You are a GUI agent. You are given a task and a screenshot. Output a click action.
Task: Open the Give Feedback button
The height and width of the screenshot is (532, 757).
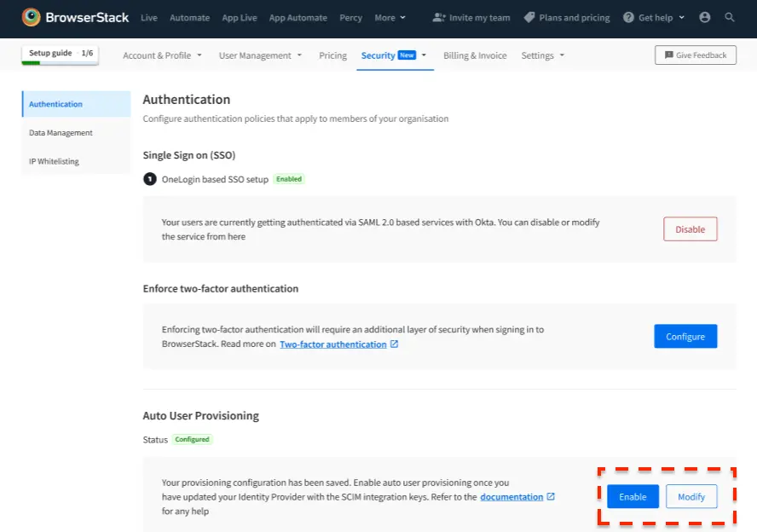[x=695, y=55]
